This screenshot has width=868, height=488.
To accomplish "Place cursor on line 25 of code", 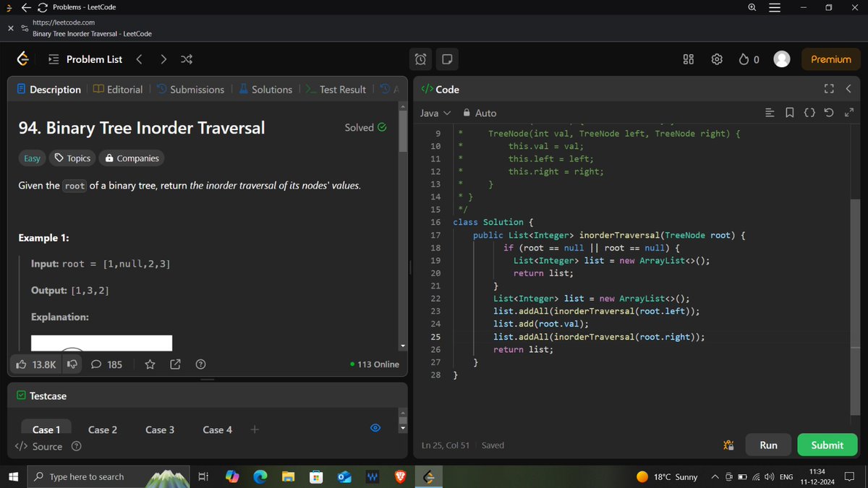I will coord(599,337).
